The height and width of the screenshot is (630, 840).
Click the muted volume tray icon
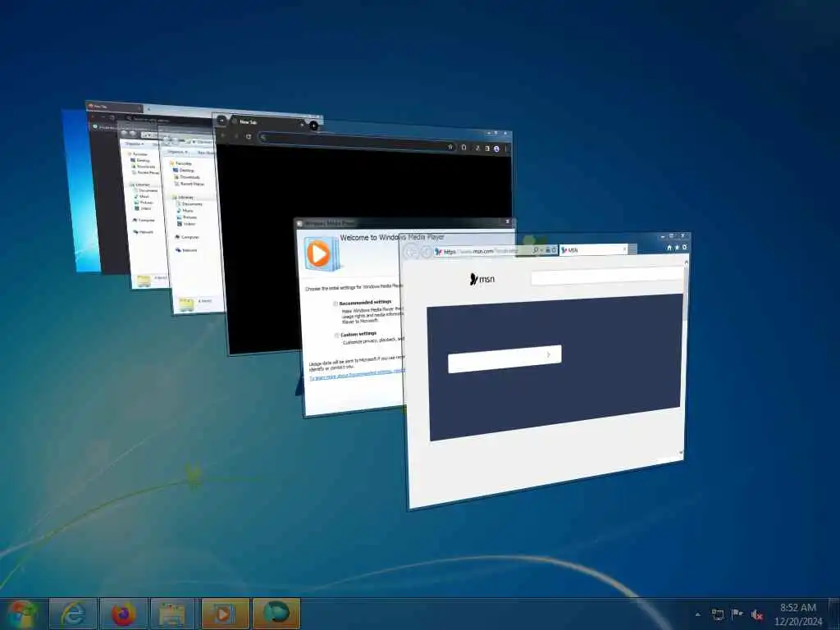(757, 615)
